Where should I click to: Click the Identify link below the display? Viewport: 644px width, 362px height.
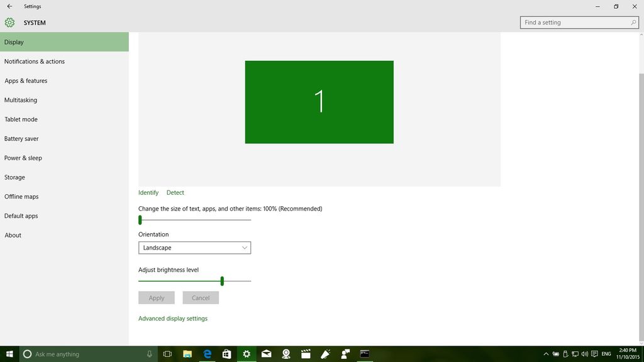(148, 192)
